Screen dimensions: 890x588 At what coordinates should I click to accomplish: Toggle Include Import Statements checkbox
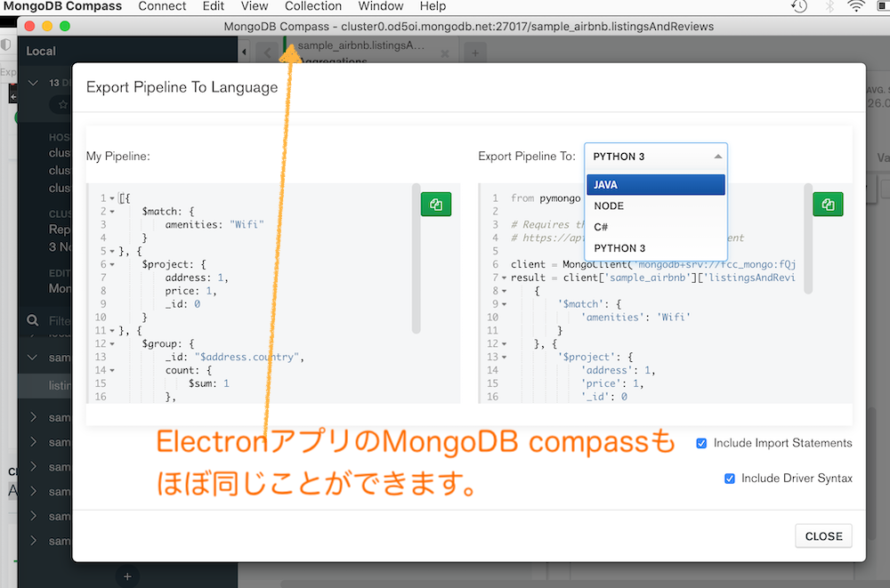tap(701, 443)
